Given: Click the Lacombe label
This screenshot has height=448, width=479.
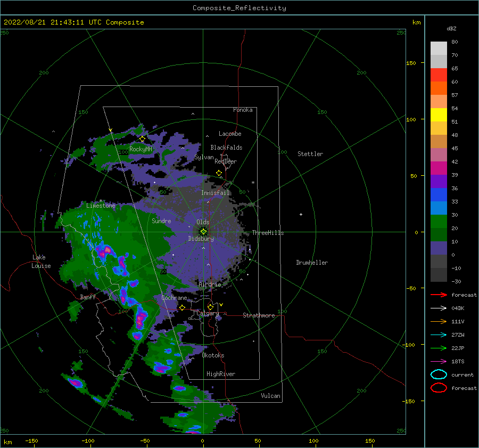Looking at the screenshot, I should pos(230,134).
